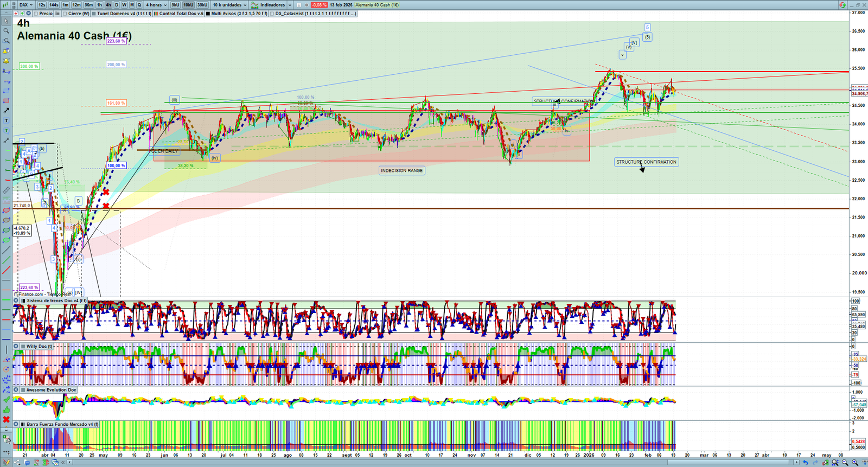
Task: Select the pointer cursor tool
Action: click(6, 21)
